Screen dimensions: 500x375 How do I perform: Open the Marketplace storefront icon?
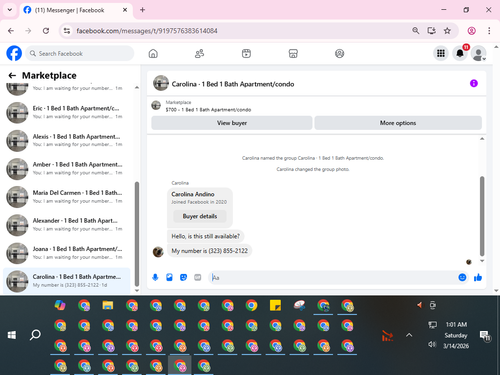293,53
